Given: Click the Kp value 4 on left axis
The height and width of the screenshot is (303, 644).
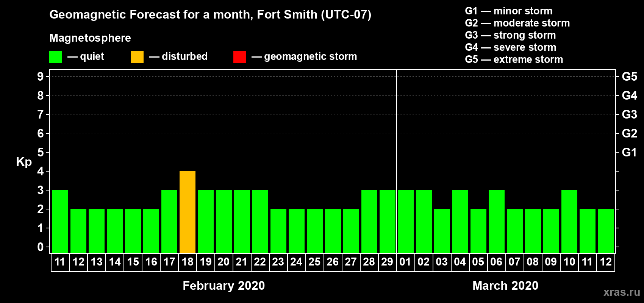Looking at the screenshot, I should [x=40, y=171].
